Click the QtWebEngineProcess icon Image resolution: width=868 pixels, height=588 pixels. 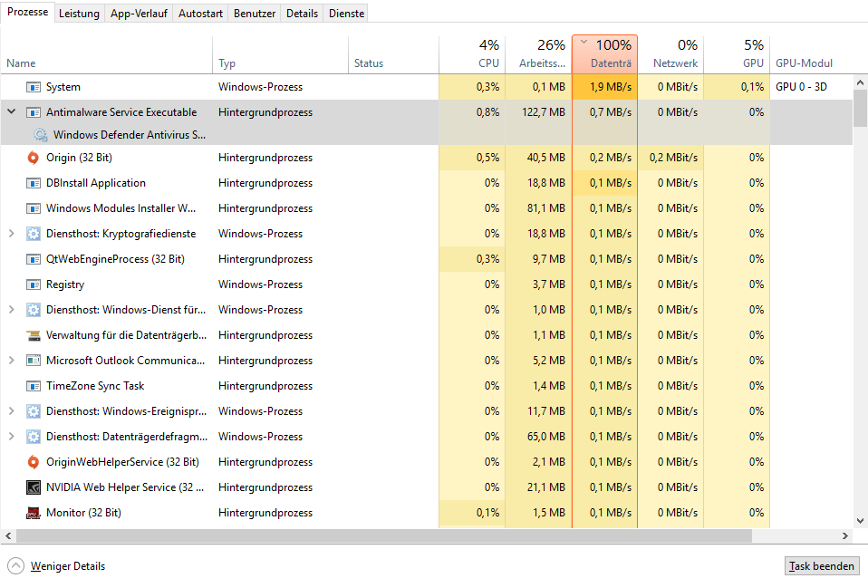tap(34, 259)
